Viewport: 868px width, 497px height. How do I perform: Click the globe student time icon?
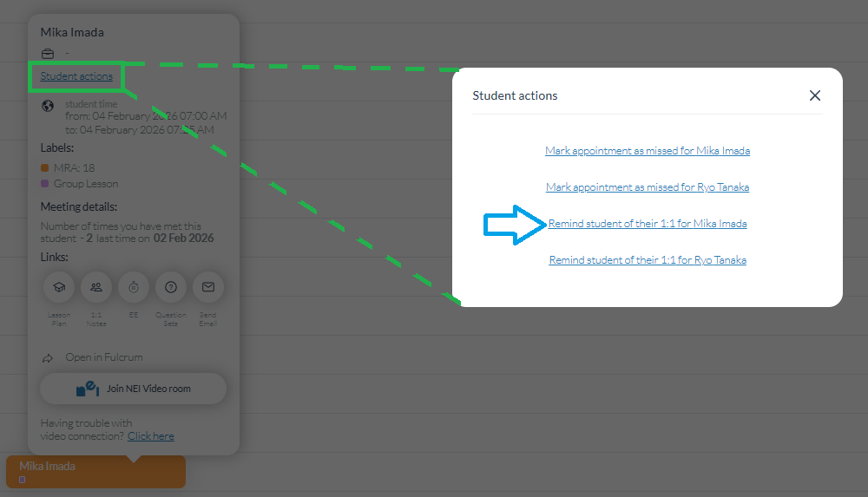48,106
